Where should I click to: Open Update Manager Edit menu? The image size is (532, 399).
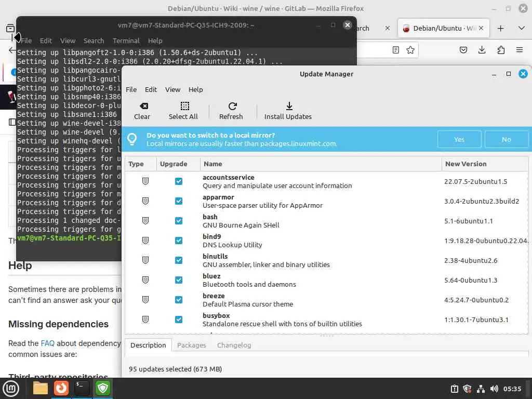click(x=151, y=89)
